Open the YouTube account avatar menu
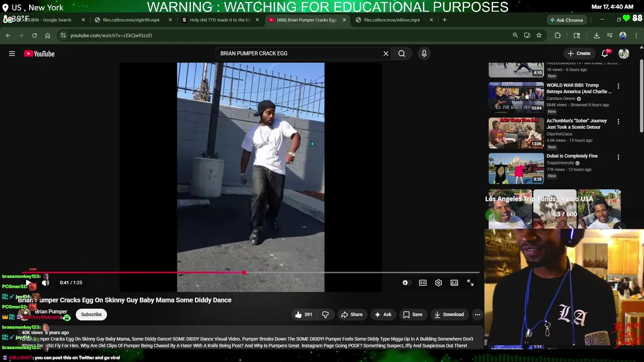The height and width of the screenshot is (362, 644). pos(624,53)
